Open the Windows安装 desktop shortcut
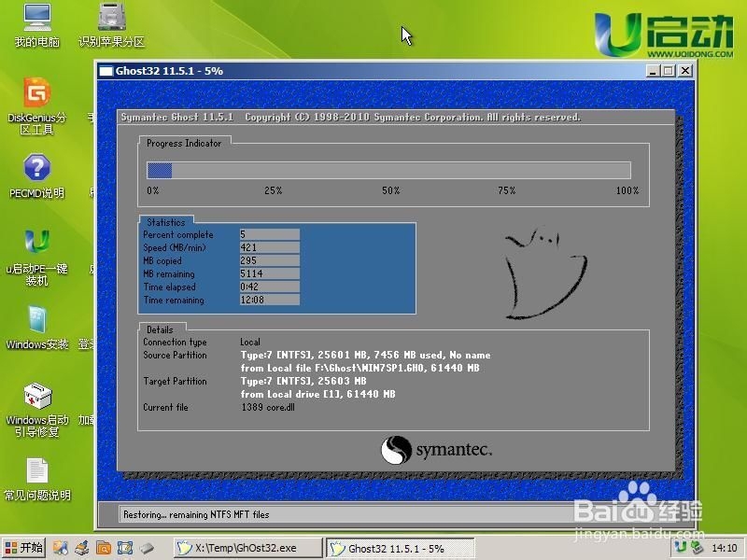Screen dimensions: 747x560 pyautogui.click(x=37, y=328)
